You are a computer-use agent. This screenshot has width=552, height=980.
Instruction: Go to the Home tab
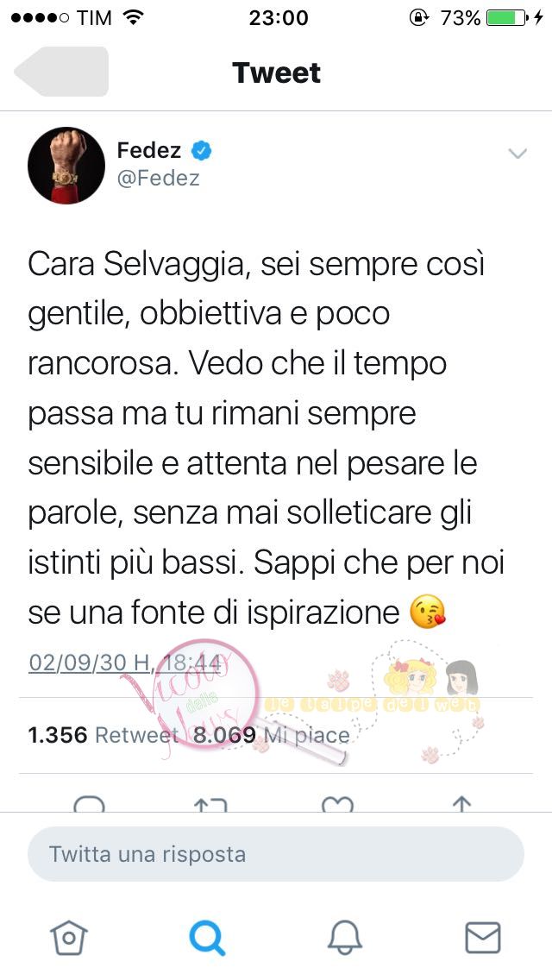[69, 938]
